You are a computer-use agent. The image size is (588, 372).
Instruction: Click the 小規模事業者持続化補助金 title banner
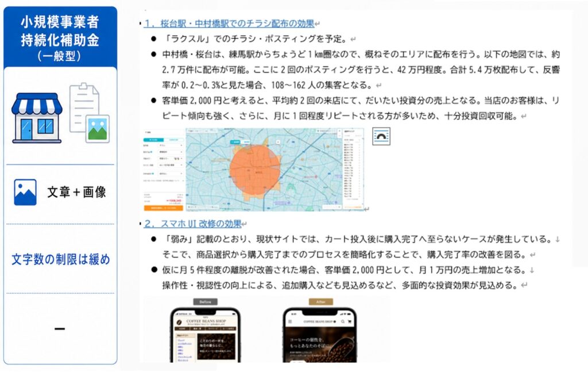coord(60,37)
